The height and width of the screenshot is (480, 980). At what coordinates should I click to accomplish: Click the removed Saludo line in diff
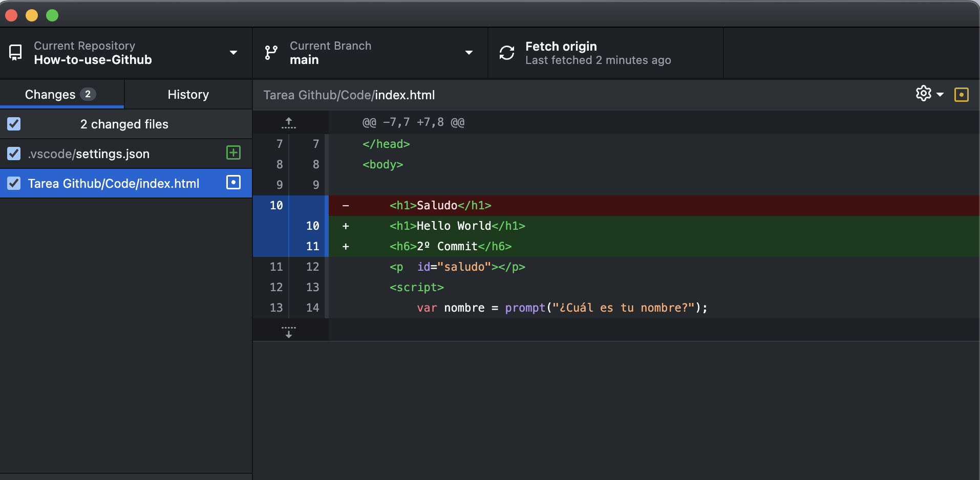pyautogui.click(x=440, y=206)
